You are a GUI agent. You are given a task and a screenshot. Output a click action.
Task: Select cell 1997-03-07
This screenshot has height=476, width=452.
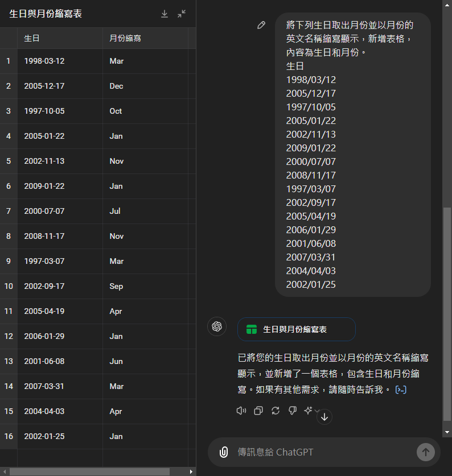coord(60,261)
